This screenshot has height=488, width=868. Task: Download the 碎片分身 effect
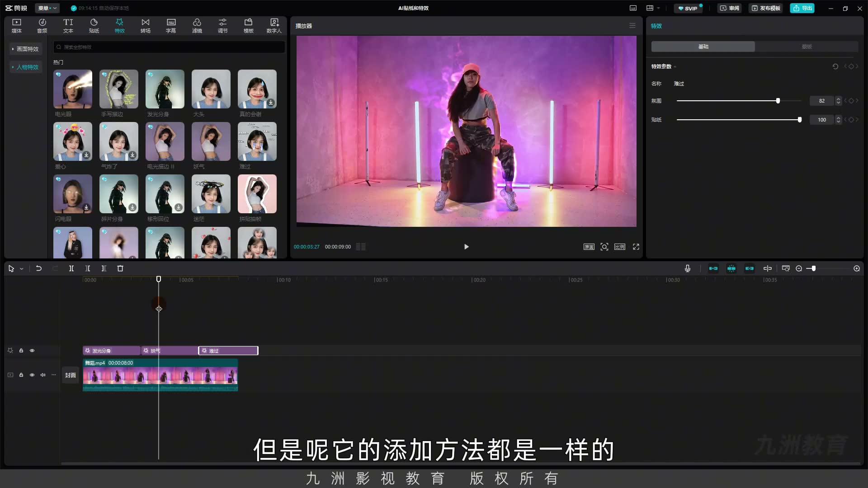pos(132,207)
